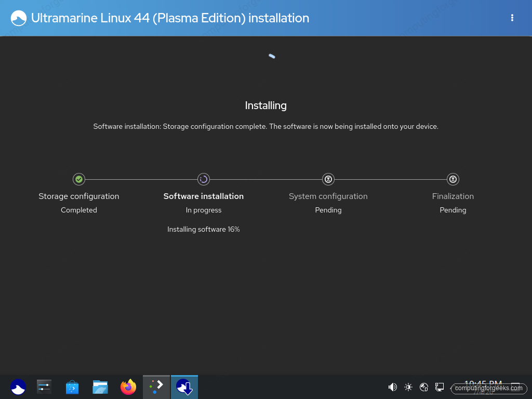Open the volume control in system tray

point(393,387)
